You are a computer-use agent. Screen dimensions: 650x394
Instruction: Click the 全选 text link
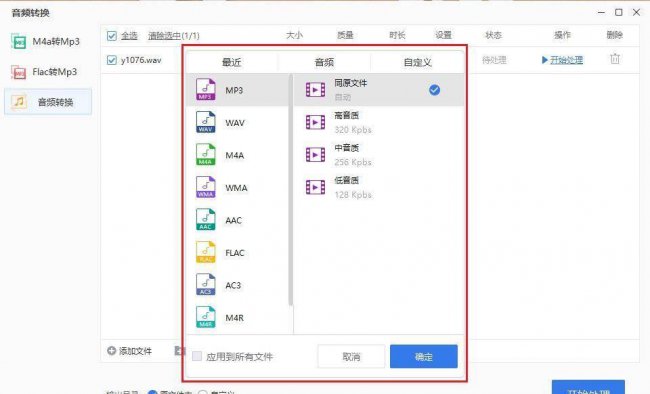[x=129, y=36]
